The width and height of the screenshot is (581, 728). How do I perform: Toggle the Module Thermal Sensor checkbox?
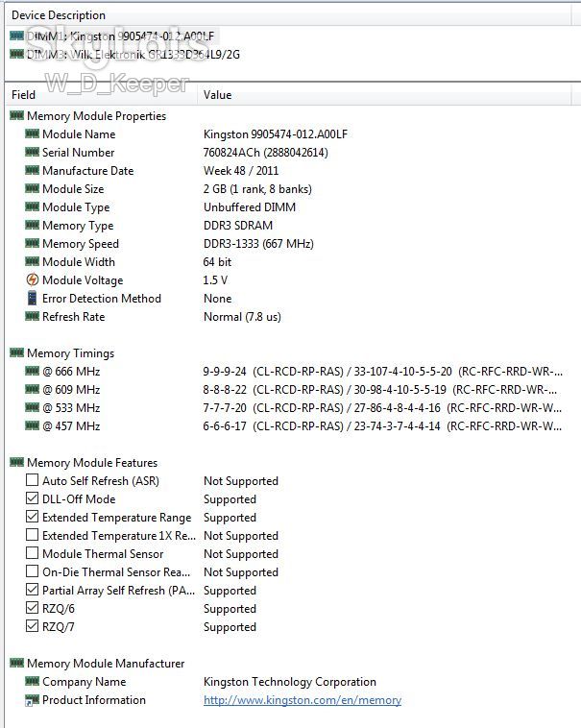[32, 552]
